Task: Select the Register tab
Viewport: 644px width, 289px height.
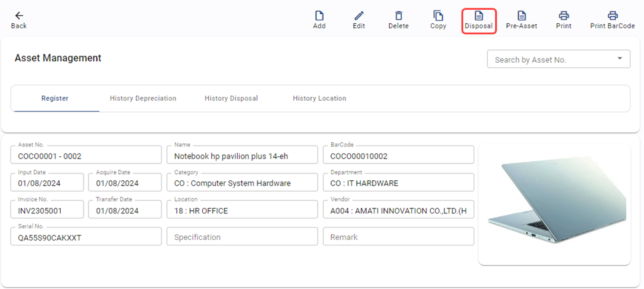Action: click(x=55, y=98)
